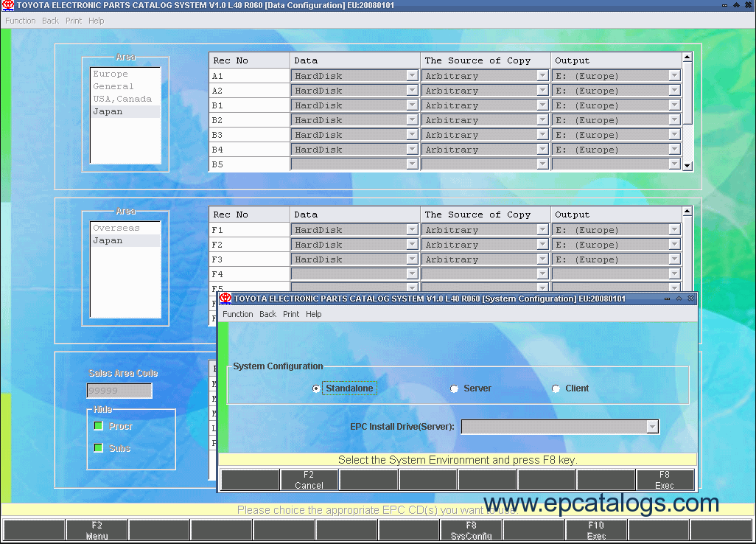Click F8 Exec button in System Configuration
The image size is (756, 544).
665,480
